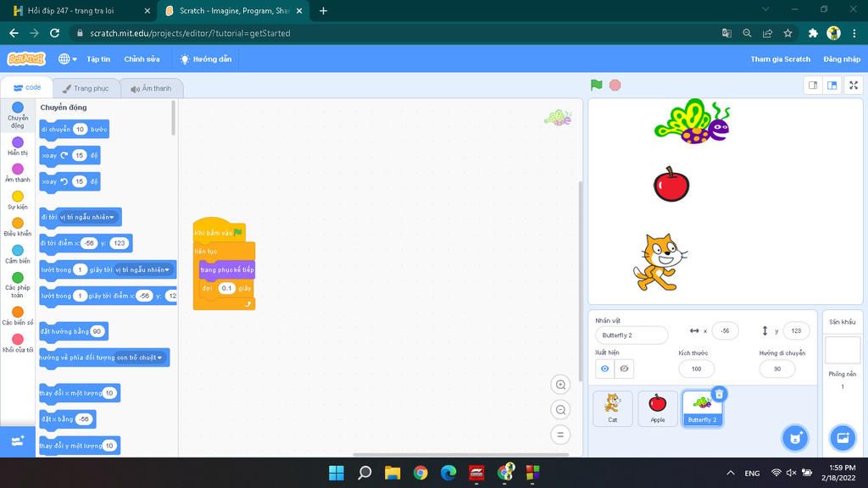
Task: Show the sprite with eye icon
Action: 604,369
